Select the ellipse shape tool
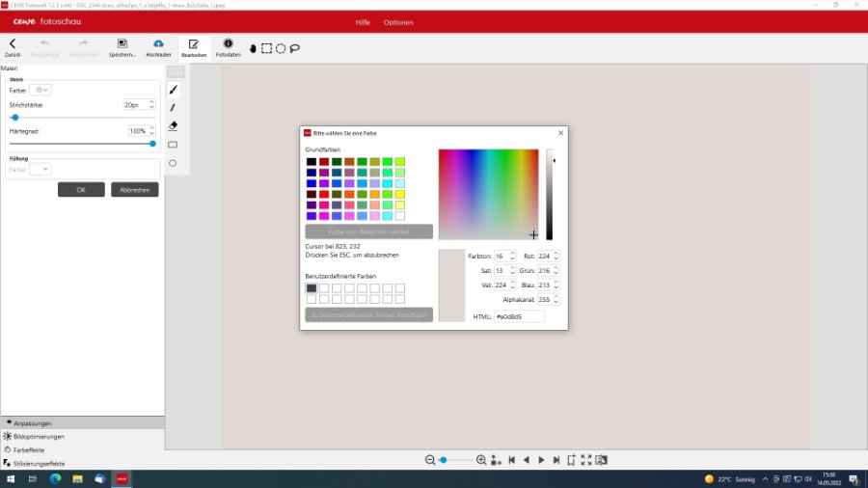Viewport: 868px width, 488px height. 174,163
